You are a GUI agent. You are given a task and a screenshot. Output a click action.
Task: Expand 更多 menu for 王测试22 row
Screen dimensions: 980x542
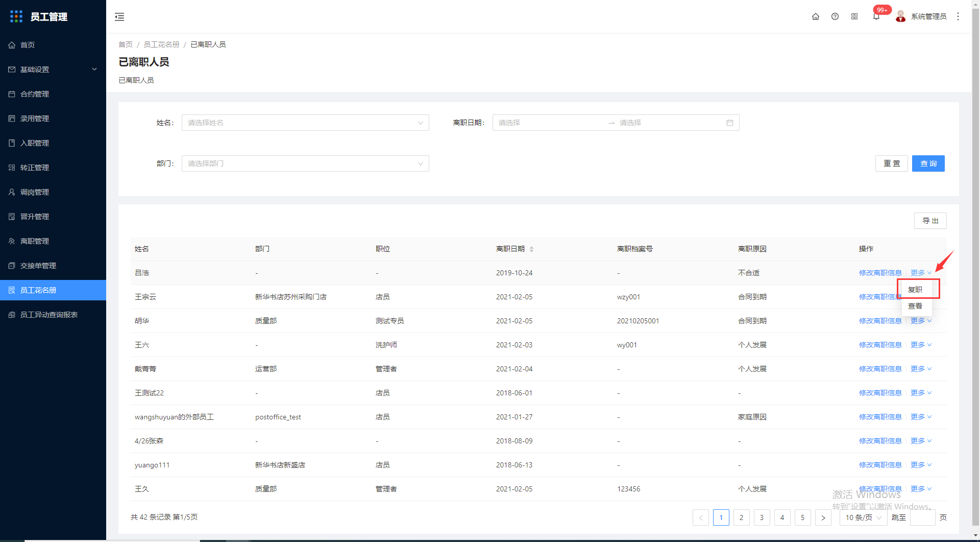click(921, 393)
